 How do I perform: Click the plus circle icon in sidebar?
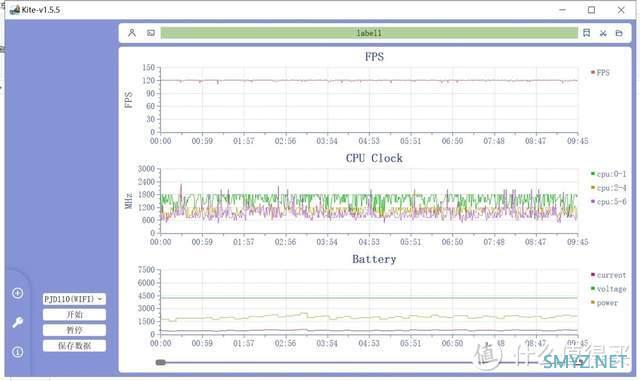(x=18, y=293)
